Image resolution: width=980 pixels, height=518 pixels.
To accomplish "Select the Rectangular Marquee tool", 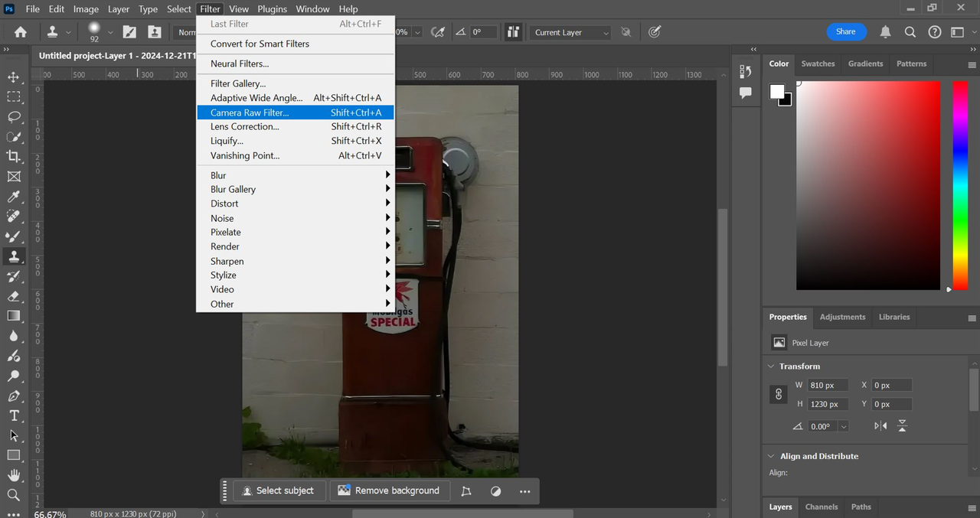I will [x=14, y=97].
